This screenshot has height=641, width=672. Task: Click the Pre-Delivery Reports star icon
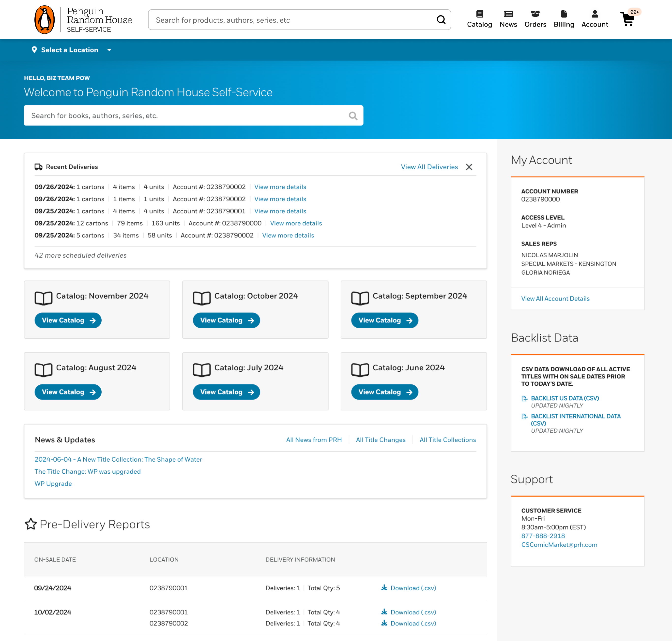tap(31, 524)
